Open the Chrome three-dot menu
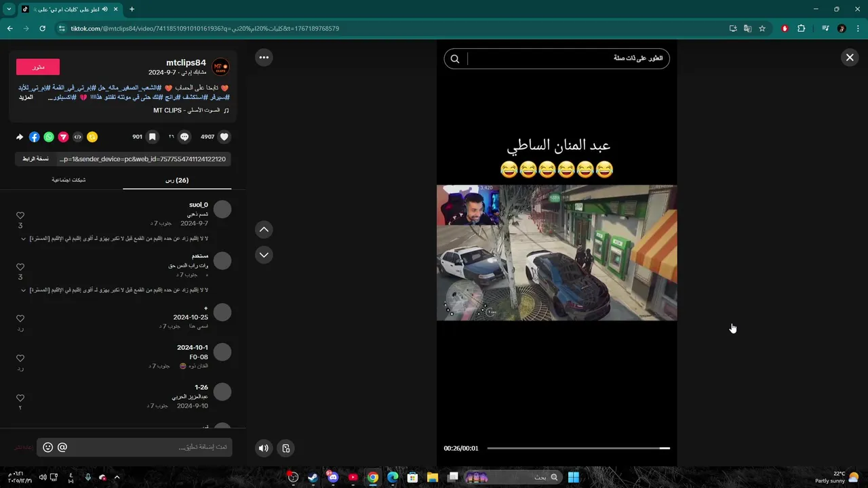Viewport: 868px width, 488px height. click(859, 28)
